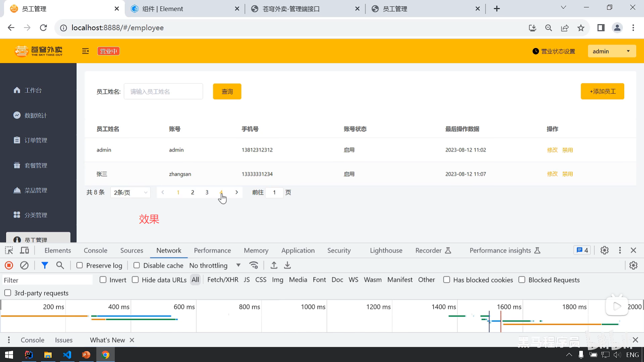Click the 员工姓名 input field
Viewport: 644px width, 362px height.
(x=163, y=92)
